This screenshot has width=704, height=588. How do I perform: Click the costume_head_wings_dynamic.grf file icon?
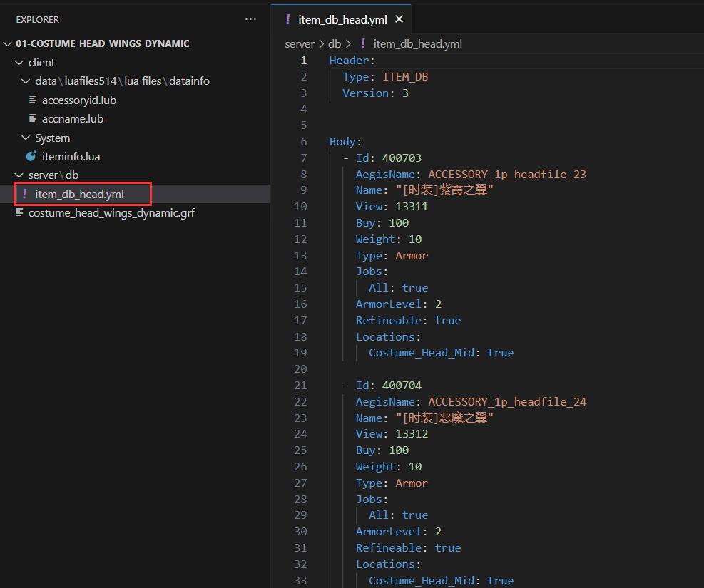19,212
